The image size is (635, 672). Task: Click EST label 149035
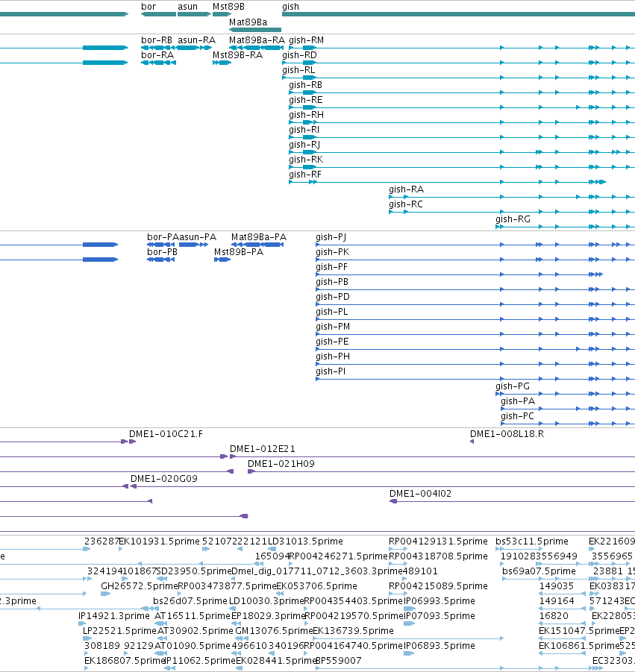coord(557,586)
